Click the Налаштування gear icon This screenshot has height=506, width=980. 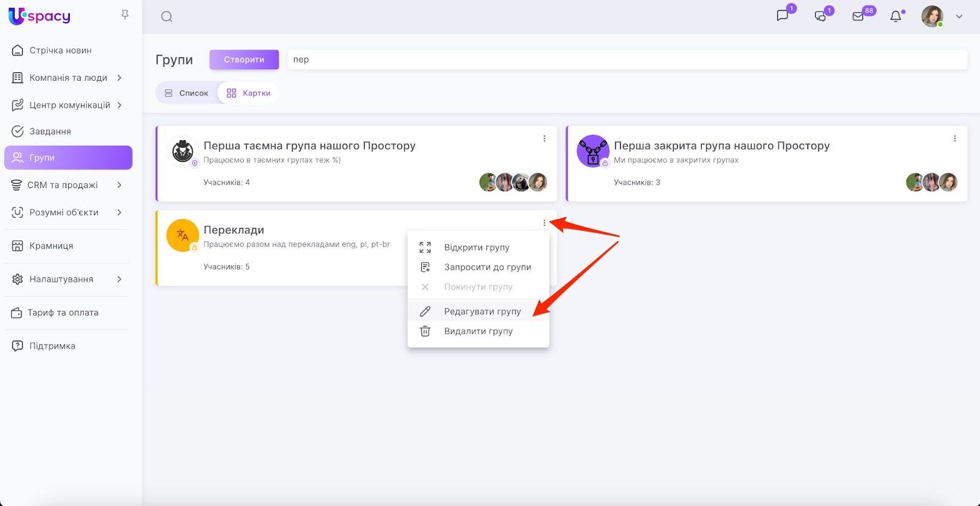point(18,279)
